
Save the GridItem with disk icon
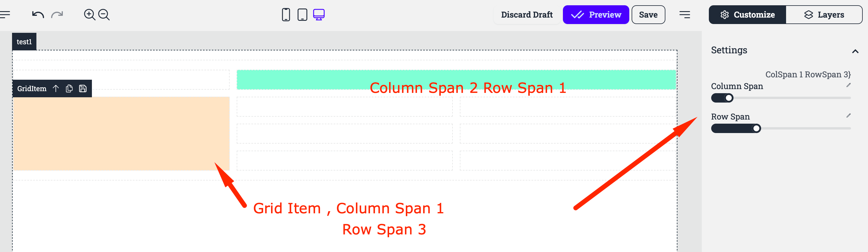click(83, 88)
